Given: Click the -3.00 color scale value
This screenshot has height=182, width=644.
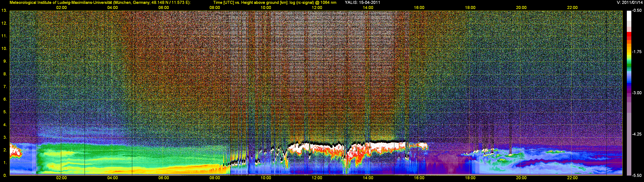Looking at the screenshot, I should click(x=637, y=93).
